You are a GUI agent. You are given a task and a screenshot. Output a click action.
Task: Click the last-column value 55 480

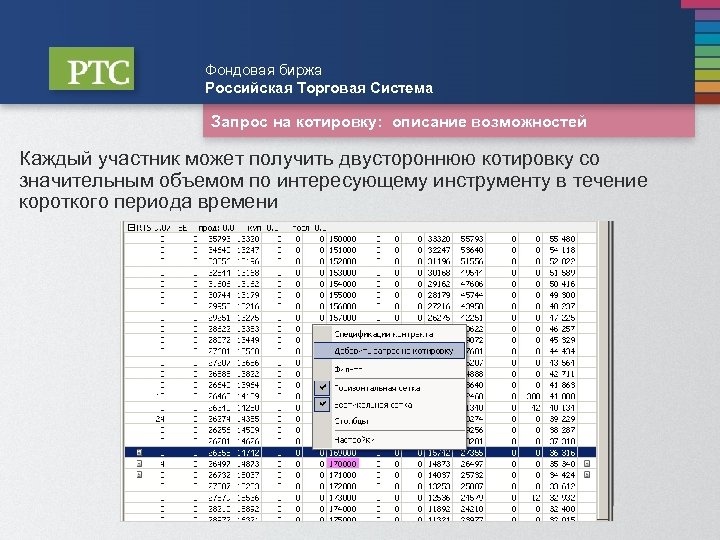click(x=562, y=239)
